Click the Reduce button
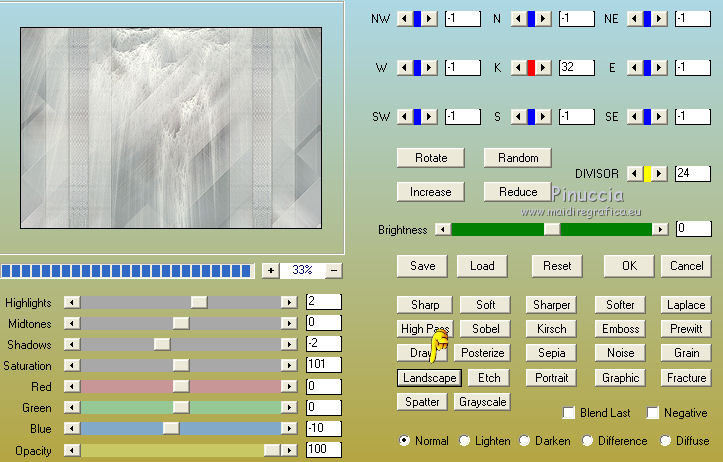This screenshot has width=723, height=462. pos(518,192)
